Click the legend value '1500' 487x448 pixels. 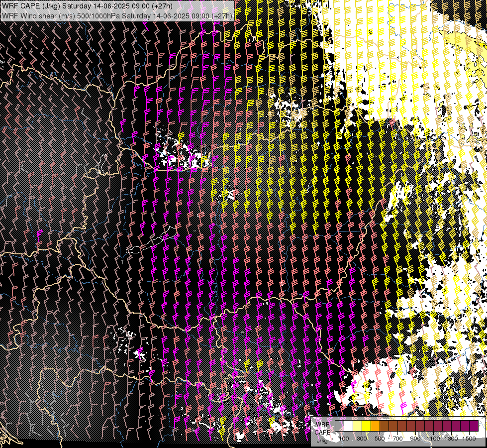tap(469, 439)
